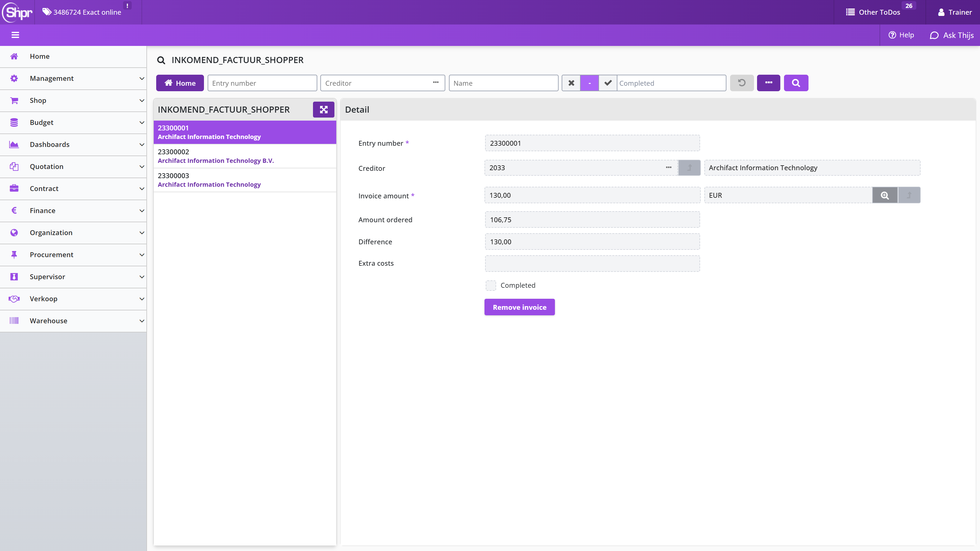Expand the Shop menu
The height and width of the screenshot is (551, 980).
pos(73,100)
